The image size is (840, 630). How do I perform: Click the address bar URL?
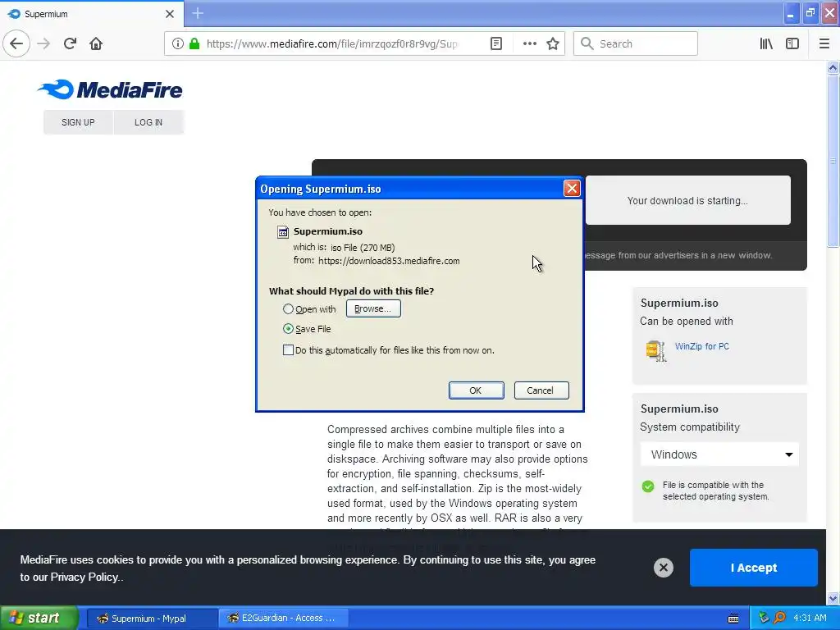coord(332,43)
